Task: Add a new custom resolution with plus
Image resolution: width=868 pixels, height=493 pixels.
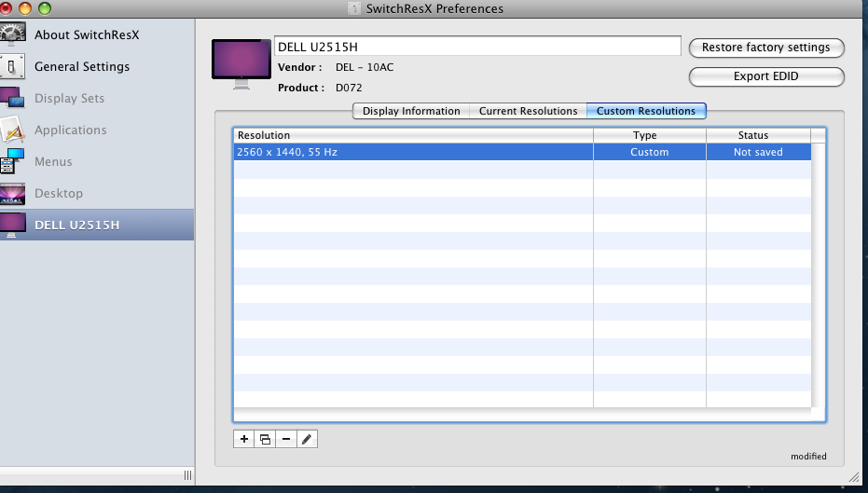Action: click(243, 439)
